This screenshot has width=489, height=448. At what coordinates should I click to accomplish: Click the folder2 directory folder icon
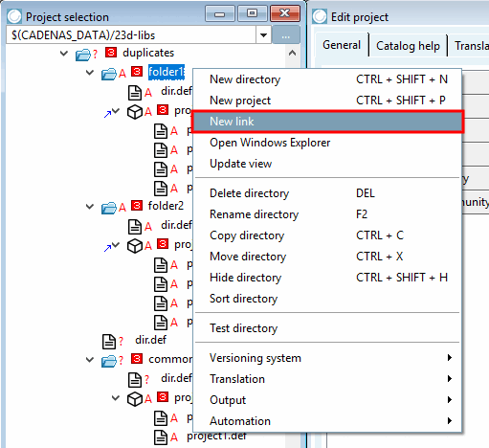(109, 208)
